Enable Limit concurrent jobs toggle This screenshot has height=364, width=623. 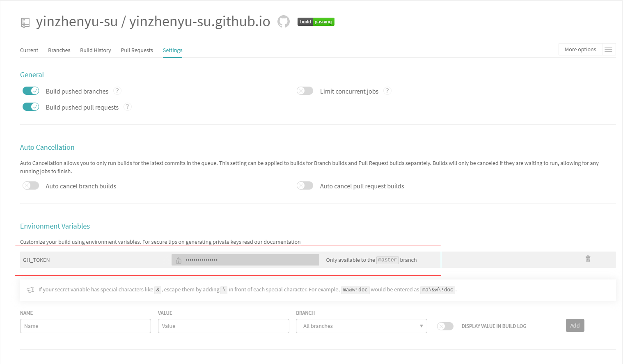[305, 91]
